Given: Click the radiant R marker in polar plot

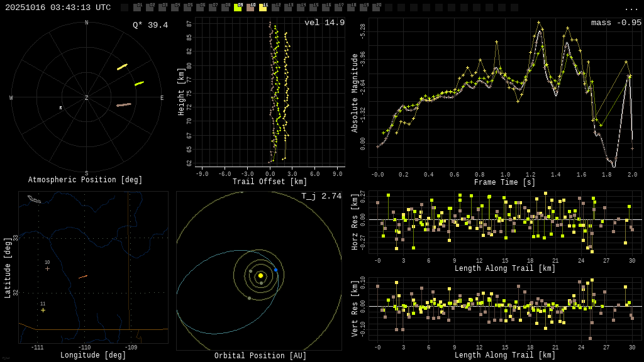Looking at the screenshot, I should point(61,108).
